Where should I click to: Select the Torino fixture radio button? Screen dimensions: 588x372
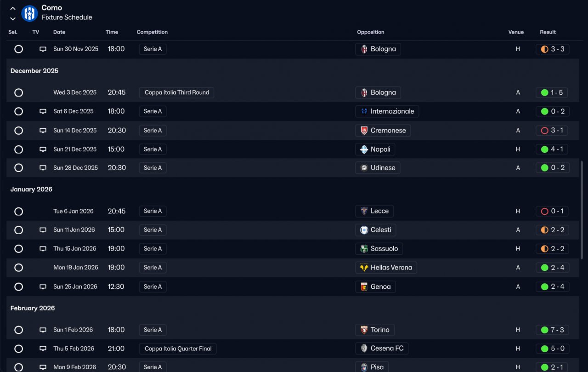pyautogui.click(x=18, y=330)
